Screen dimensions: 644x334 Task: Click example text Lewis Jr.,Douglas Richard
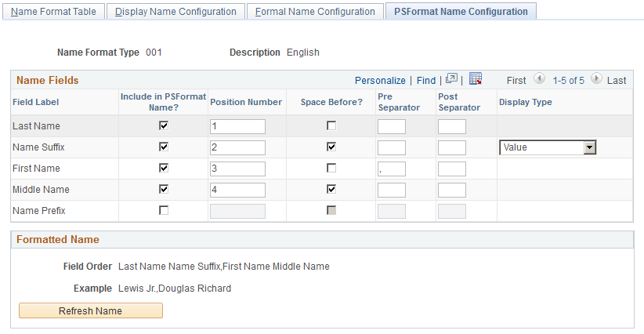[x=175, y=289]
